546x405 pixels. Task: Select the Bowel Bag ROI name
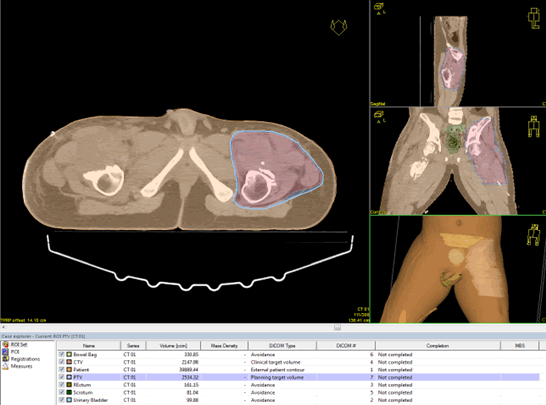85,355
